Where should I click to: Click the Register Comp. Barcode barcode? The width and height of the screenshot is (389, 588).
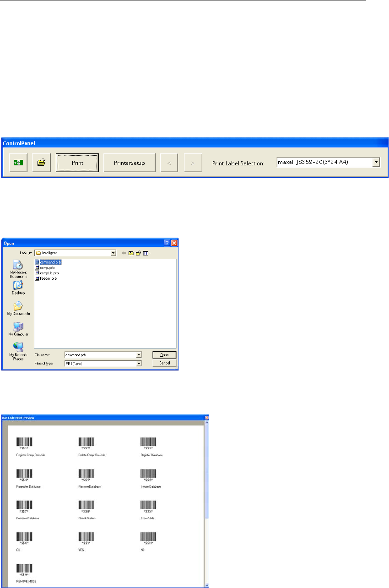click(24, 442)
